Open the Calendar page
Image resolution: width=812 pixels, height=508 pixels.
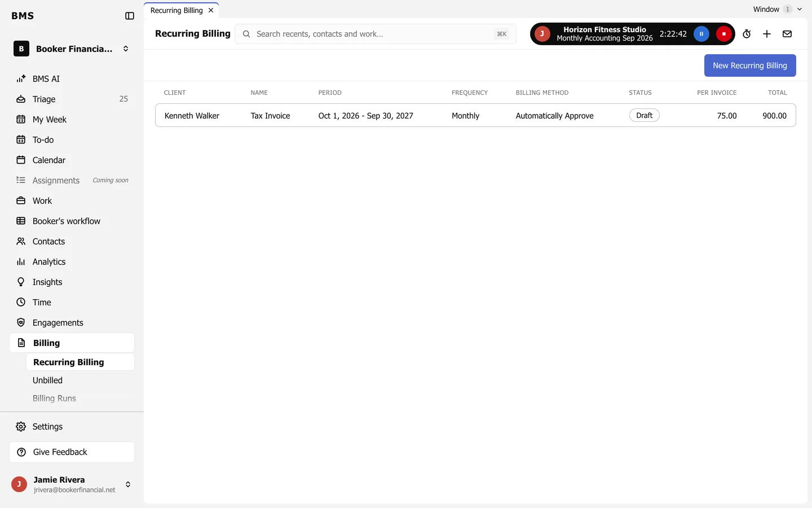[72, 160]
